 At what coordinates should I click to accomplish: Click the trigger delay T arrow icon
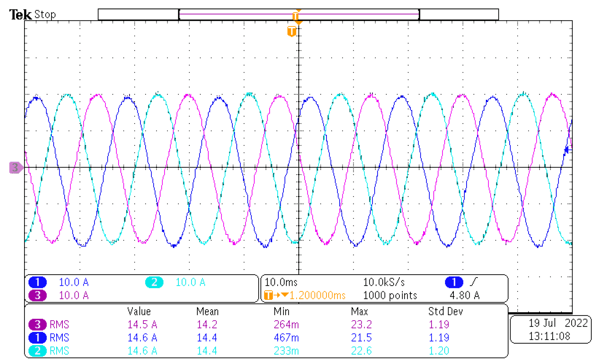tap(276, 295)
